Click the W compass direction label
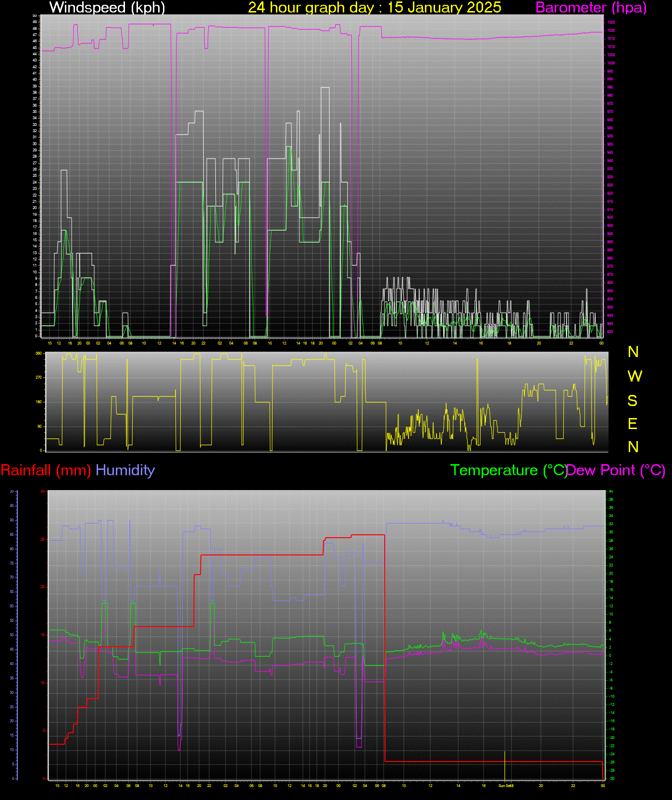This screenshot has width=672, height=800. [x=635, y=376]
